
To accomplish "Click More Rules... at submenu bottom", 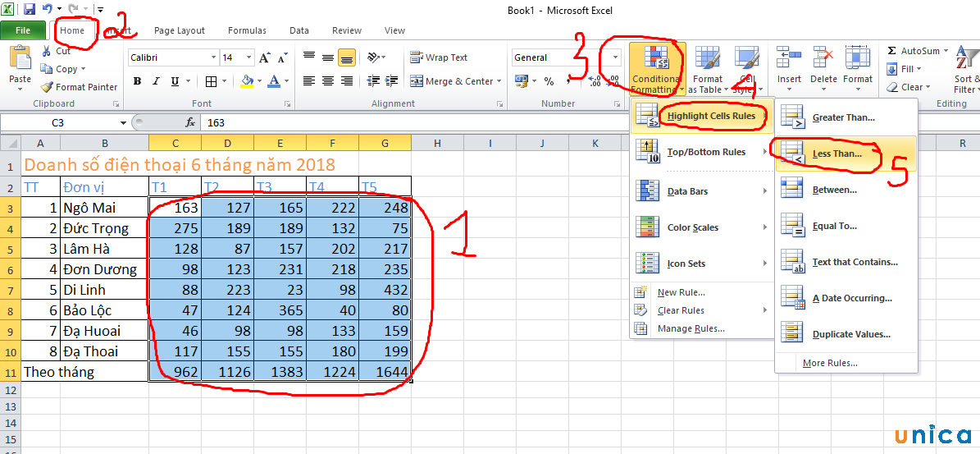I will (830, 363).
